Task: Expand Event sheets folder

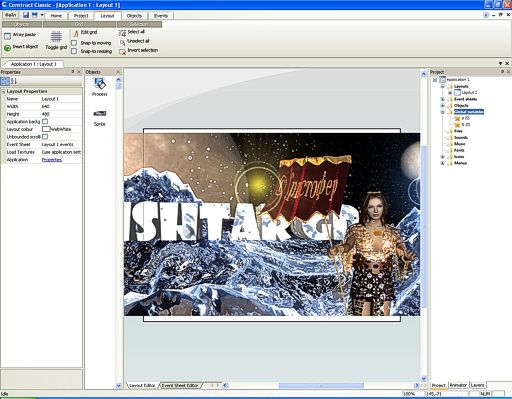Action: click(443, 99)
